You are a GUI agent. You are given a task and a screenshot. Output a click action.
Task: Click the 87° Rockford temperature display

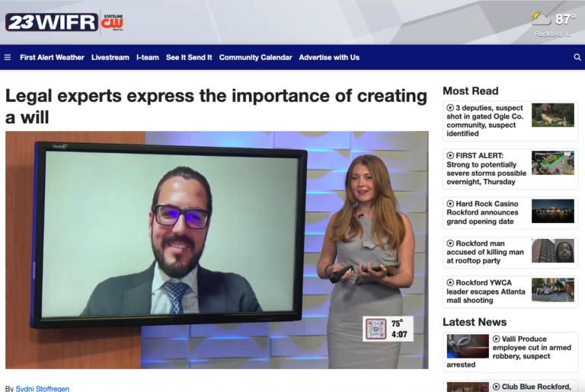[x=565, y=19]
